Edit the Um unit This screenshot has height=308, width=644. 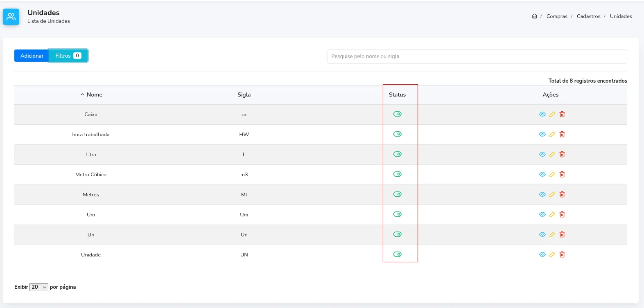(552, 215)
